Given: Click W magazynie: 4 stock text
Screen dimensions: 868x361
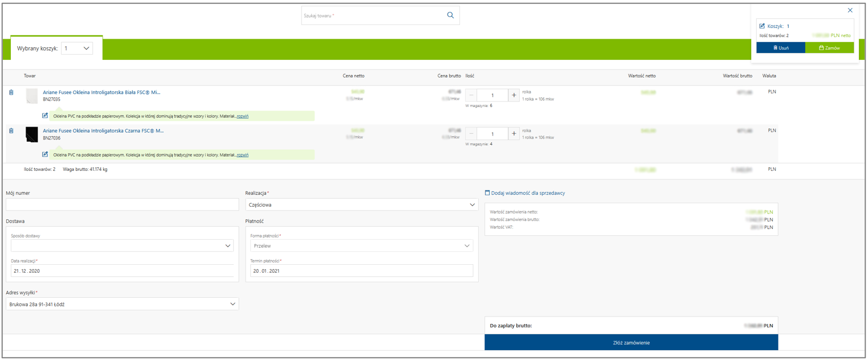Looking at the screenshot, I should click(x=479, y=144).
